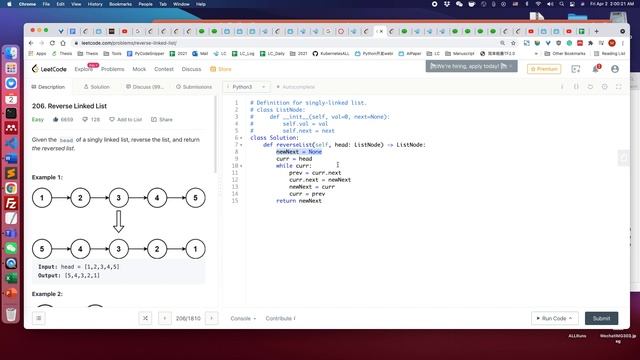This screenshot has height=360, width=640.
Task: Enter fullscreen editor mode
Action: tap(619, 87)
